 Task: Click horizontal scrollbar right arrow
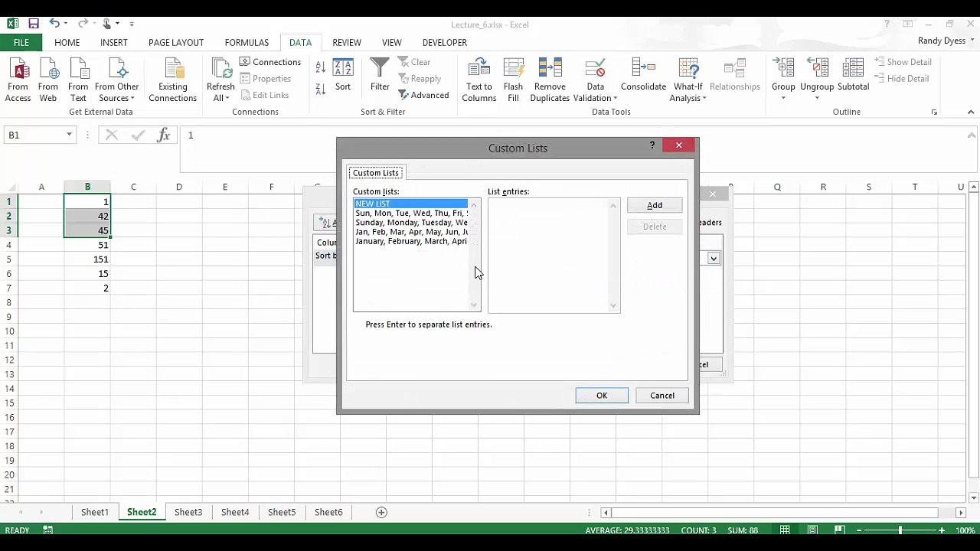962,513
